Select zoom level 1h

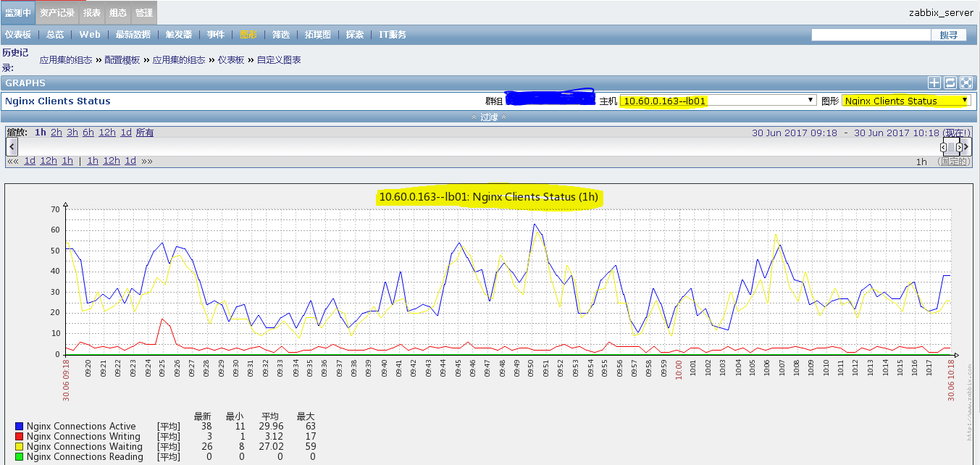[x=40, y=133]
